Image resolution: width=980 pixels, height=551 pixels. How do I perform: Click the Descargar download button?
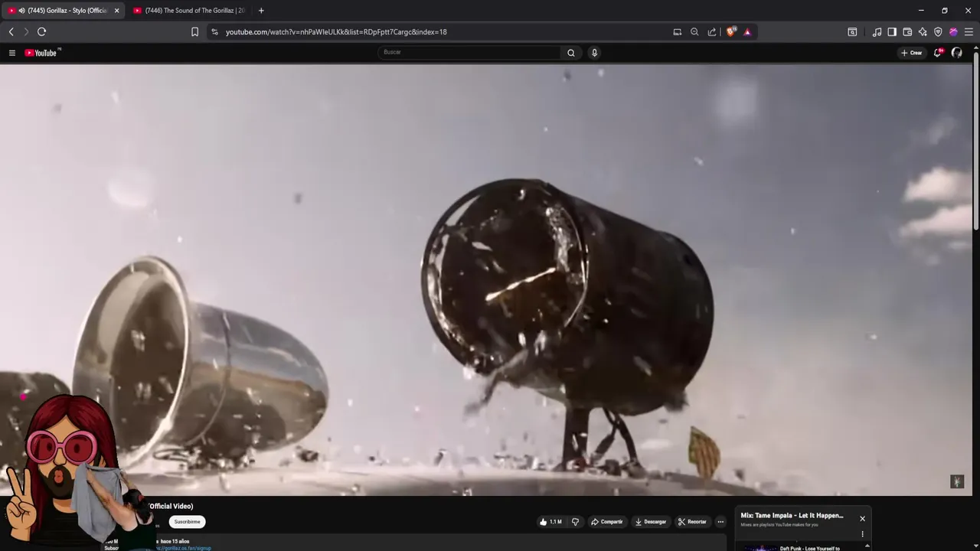(x=651, y=522)
